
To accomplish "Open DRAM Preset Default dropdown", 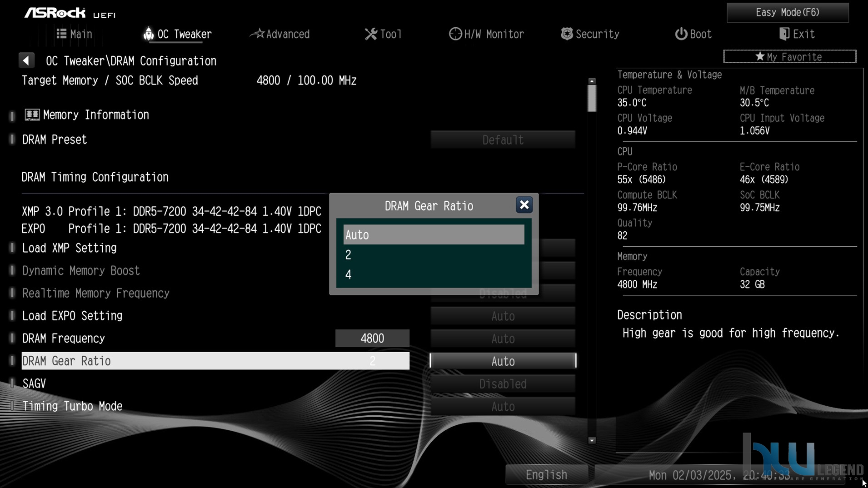I will tap(503, 139).
